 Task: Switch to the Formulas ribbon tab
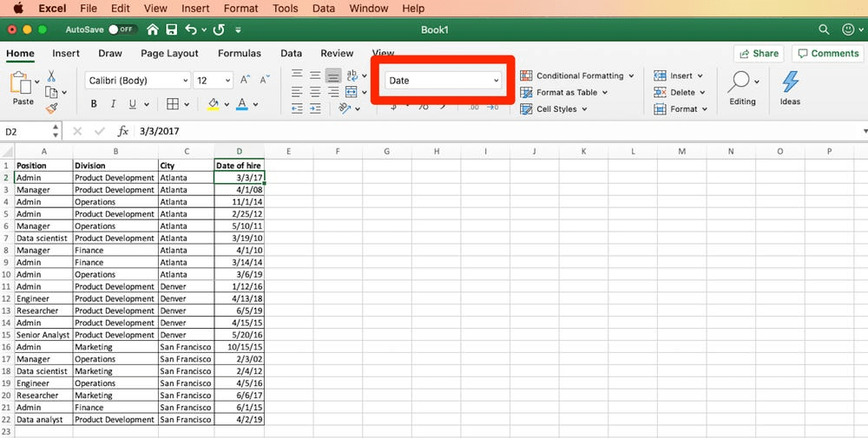(x=239, y=53)
